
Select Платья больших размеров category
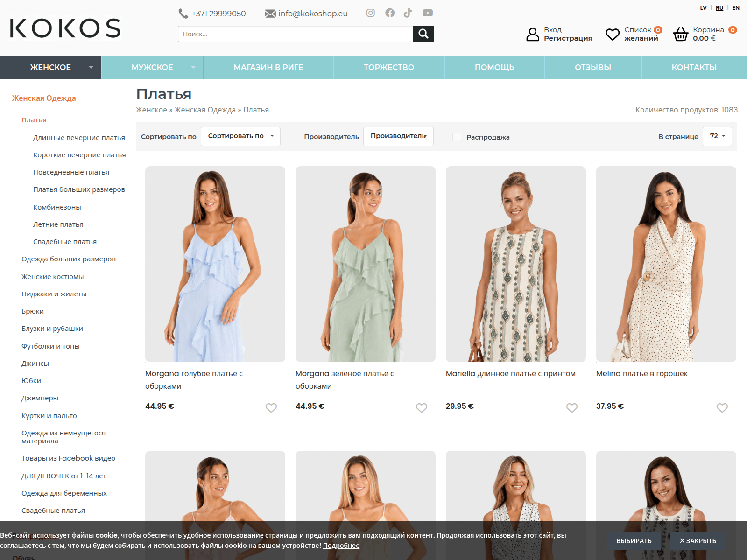click(79, 189)
